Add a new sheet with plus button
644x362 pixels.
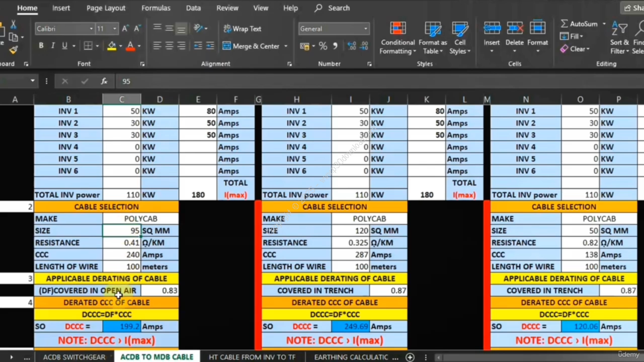click(410, 357)
